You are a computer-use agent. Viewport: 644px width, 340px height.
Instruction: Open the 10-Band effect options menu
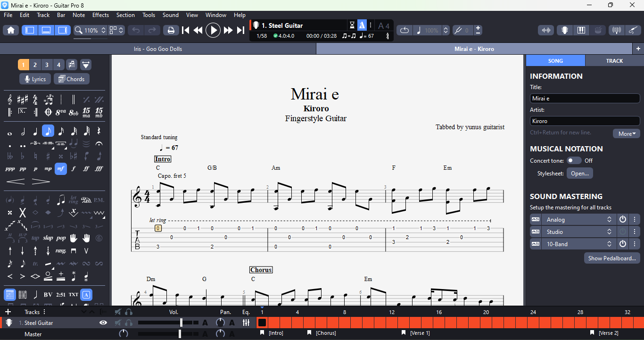(635, 244)
